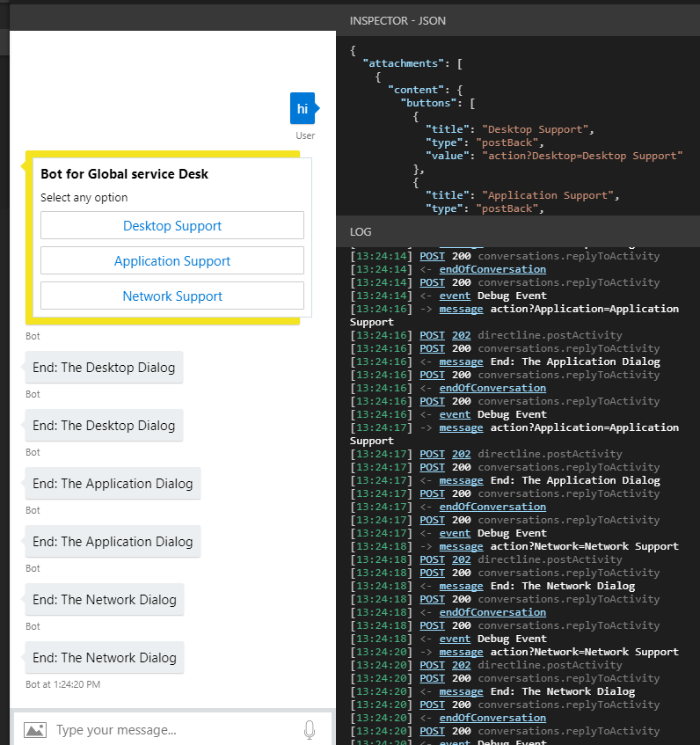Click the LOG panel header
The image size is (700, 745).
click(x=361, y=231)
